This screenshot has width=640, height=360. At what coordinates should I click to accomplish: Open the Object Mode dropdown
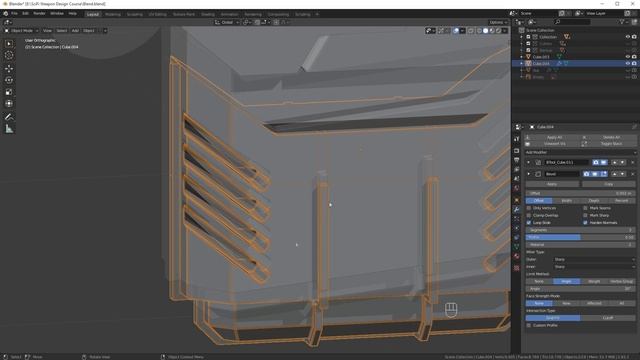[x=22, y=31]
